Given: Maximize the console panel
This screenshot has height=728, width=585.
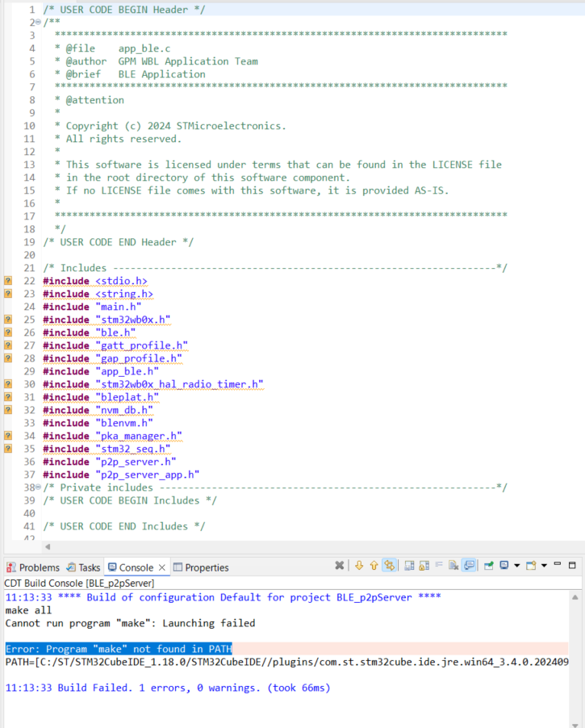Looking at the screenshot, I should 572,565.
